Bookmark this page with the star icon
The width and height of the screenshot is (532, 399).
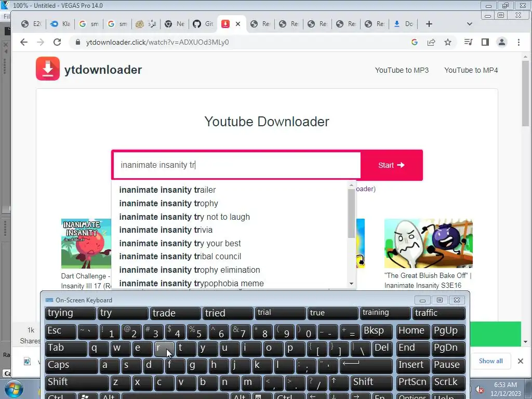[448, 42]
